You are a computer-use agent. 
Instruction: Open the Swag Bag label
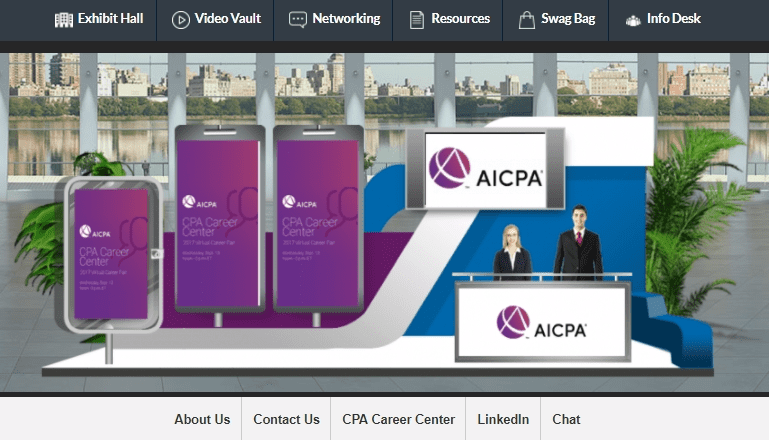[x=568, y=19]
